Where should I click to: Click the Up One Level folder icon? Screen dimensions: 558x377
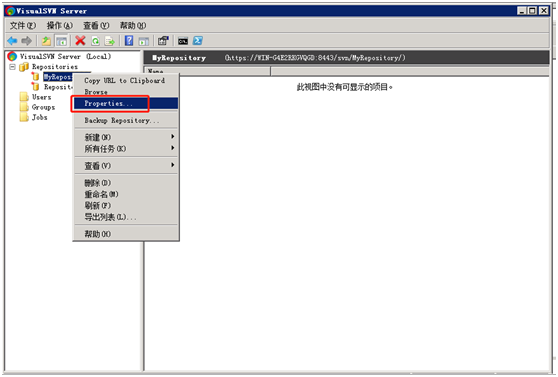point(46,41)
